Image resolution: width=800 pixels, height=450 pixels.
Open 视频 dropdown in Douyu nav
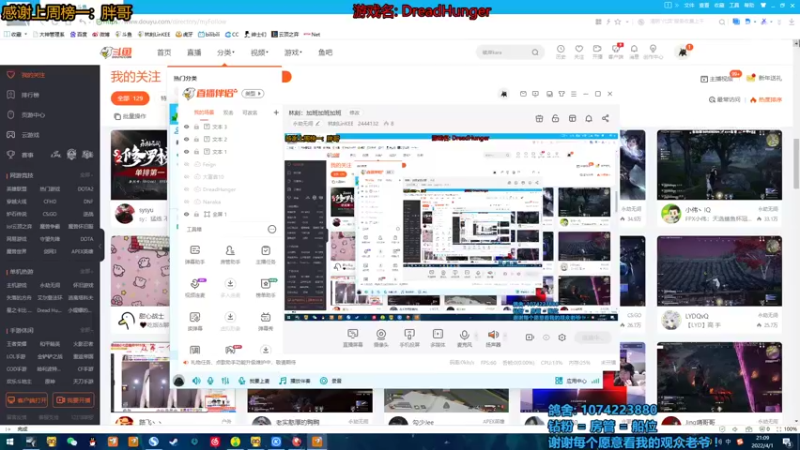(x=259, y=53)
